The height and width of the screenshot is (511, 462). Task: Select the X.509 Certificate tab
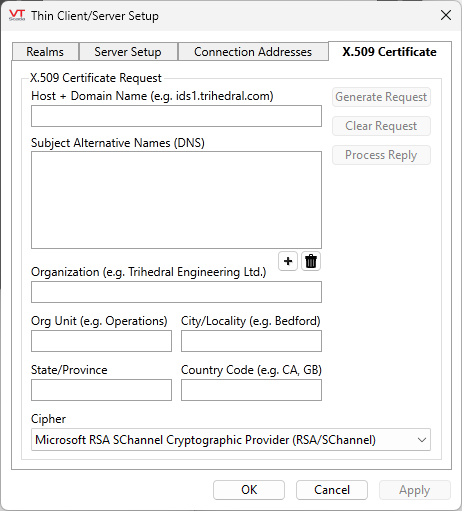[x=389, y=52]
